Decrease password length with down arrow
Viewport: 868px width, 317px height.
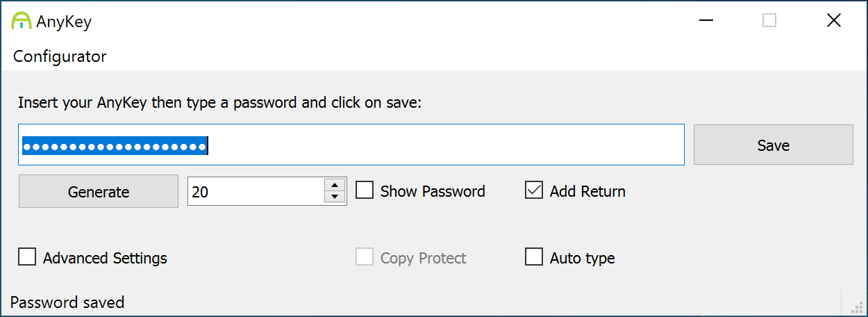point(335,197)
